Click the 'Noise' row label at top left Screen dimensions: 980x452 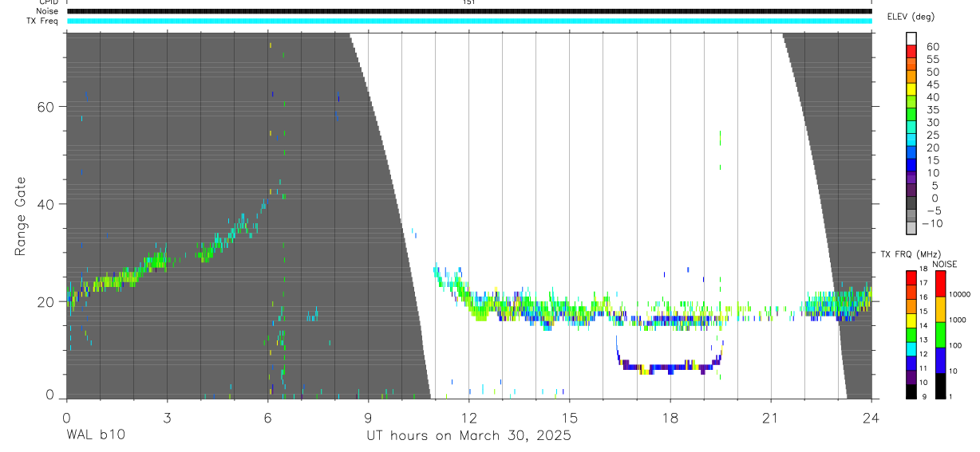[x=48, y=11]
